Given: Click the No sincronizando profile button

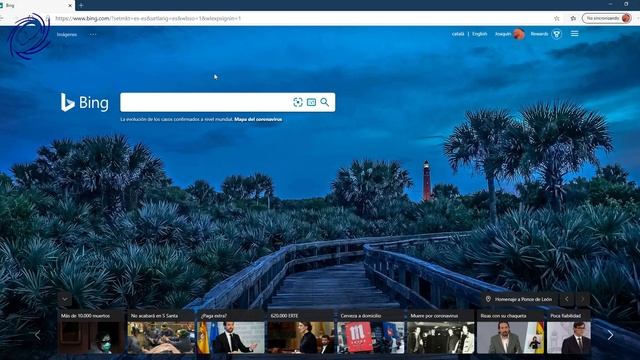Looking at the screenshot, I should coord(607,18).
